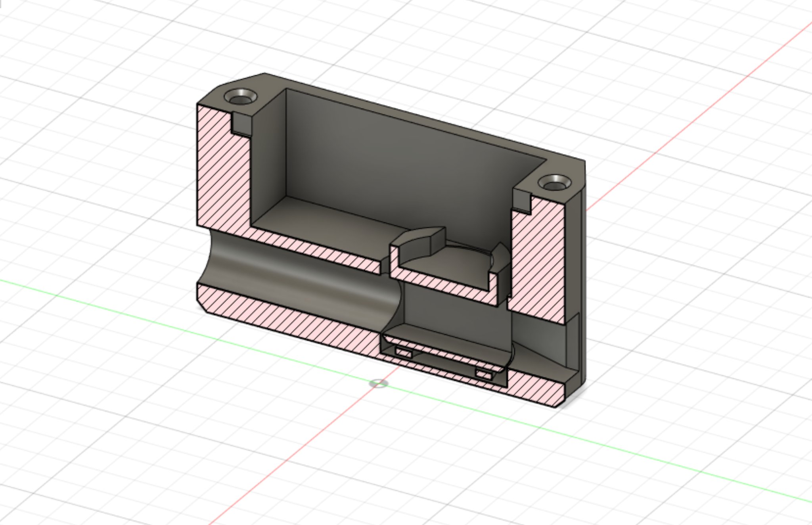The height and width of the screenshot is (525, 812).
Task: Select the left small rectangular tab in bottom slot
Action: 404,352
